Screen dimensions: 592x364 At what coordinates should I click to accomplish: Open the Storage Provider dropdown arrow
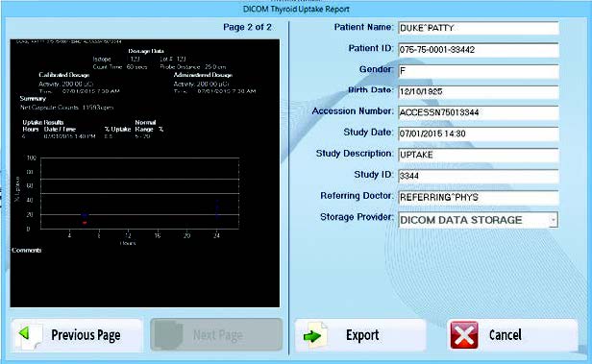pyautogui.click(x=554, y=220)
